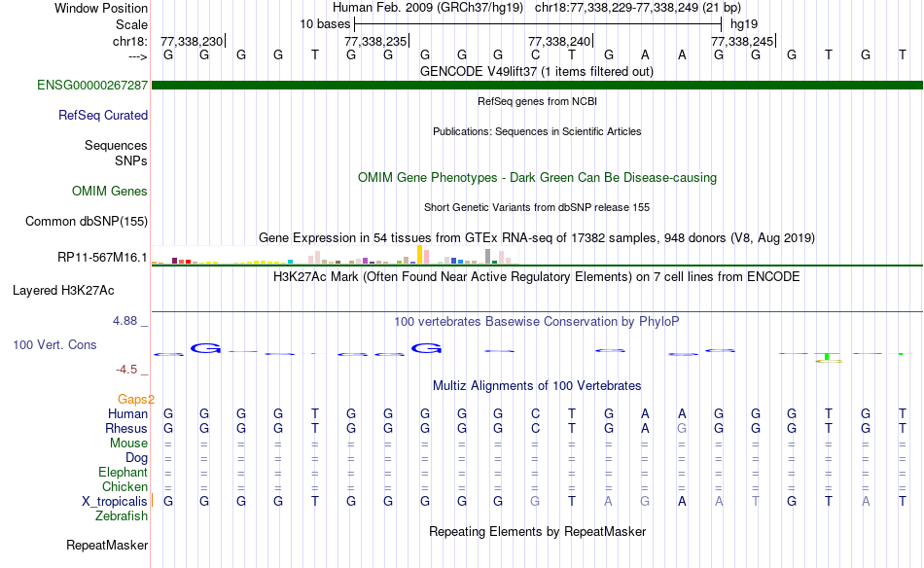The height and width of the screenshot is (568, 924).
Task: Click the green T in the PhyloP conservation track
Action: tap(828, 357)
